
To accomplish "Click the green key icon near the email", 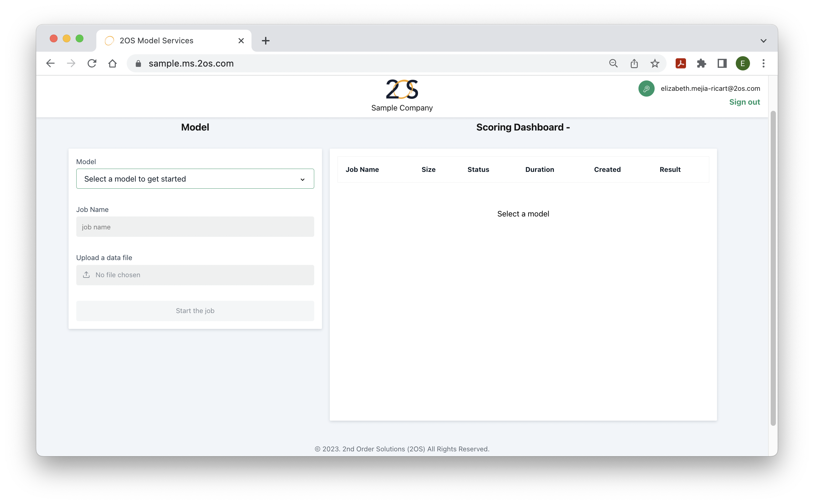I will click(x=646, y=88).
